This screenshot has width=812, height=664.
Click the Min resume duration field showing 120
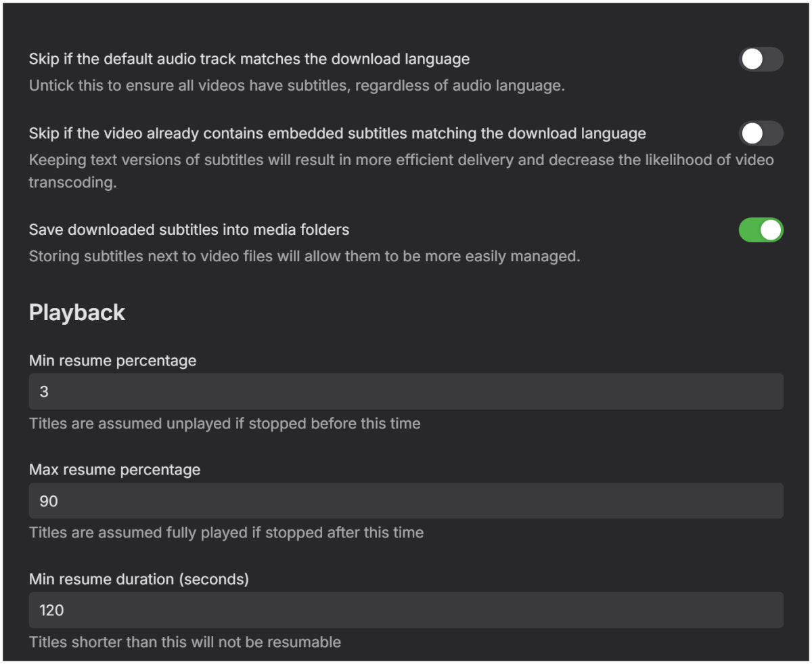[406, 610]
